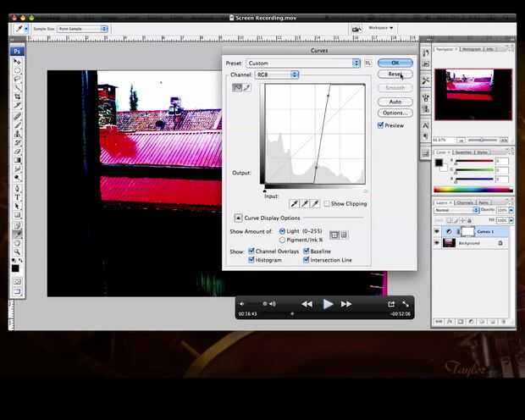The width and height of the screenshot is (525, 420).
Task: Hide the Background layer eye
Action: [x=437, y=243]
